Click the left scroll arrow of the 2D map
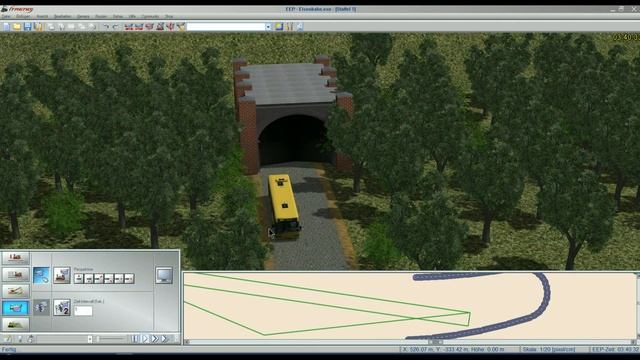Image resolution: width=640 pixels, height=360 pixels. tap(187, 342)
